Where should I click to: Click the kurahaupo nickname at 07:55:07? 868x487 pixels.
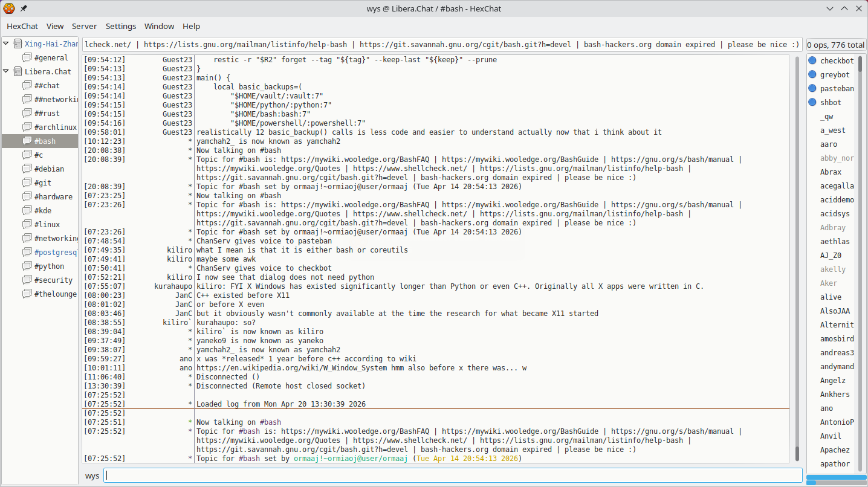(x=173, y=286)
